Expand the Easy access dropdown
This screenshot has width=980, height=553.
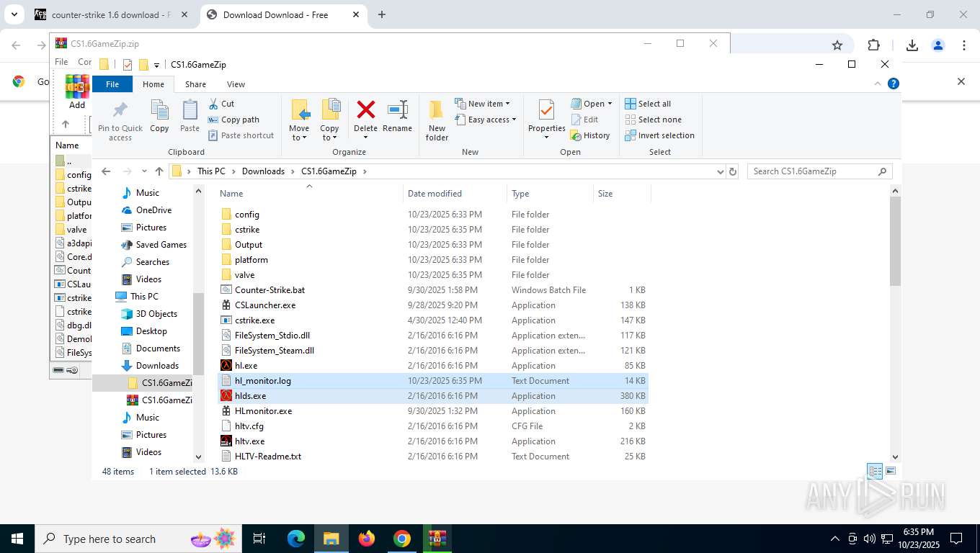point(485,120)
